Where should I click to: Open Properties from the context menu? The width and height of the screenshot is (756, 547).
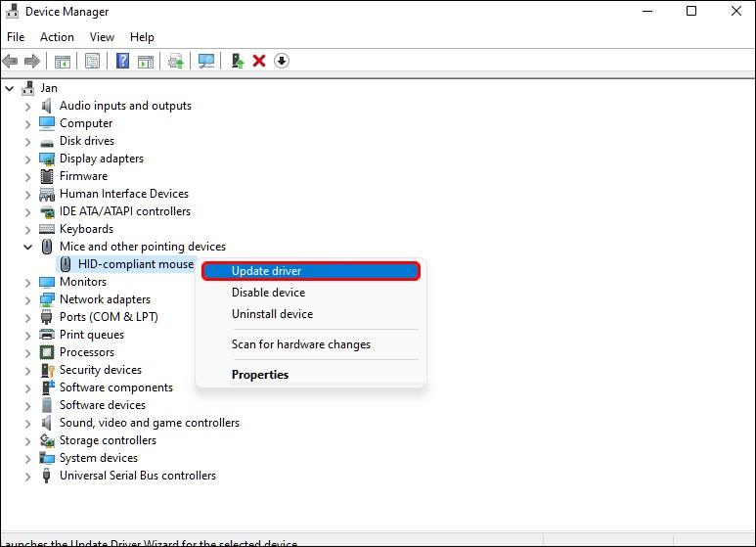(260, 375)
